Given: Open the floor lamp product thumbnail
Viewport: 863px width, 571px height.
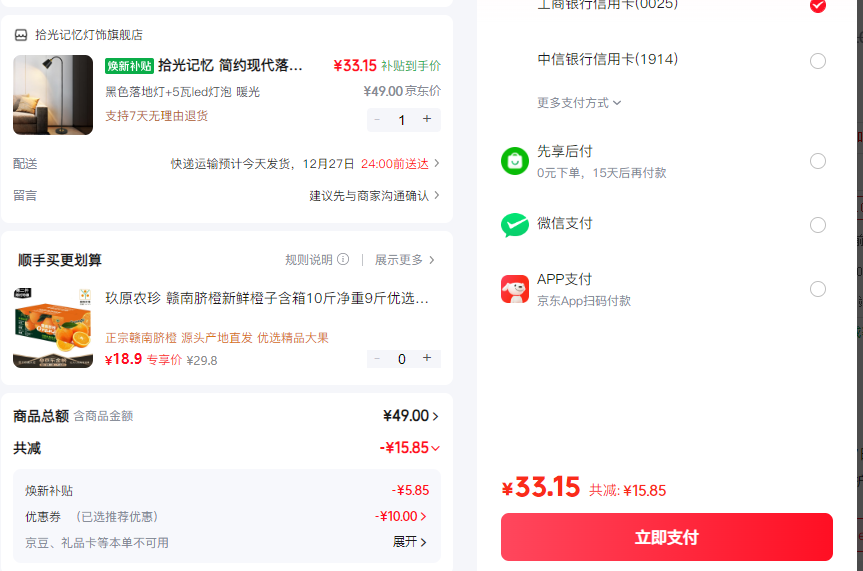Looking at the screenshot, I should point(53,95).
